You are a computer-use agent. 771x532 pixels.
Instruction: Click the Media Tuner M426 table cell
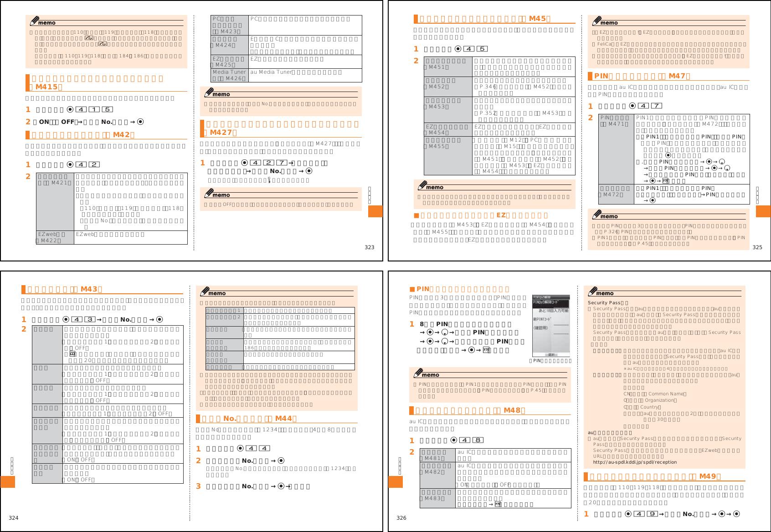coord(230,75)
